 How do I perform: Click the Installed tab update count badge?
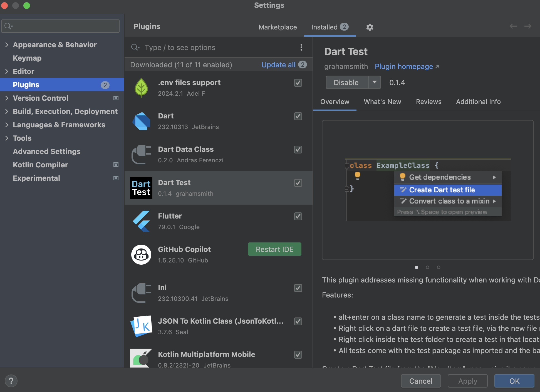point(344,27)
